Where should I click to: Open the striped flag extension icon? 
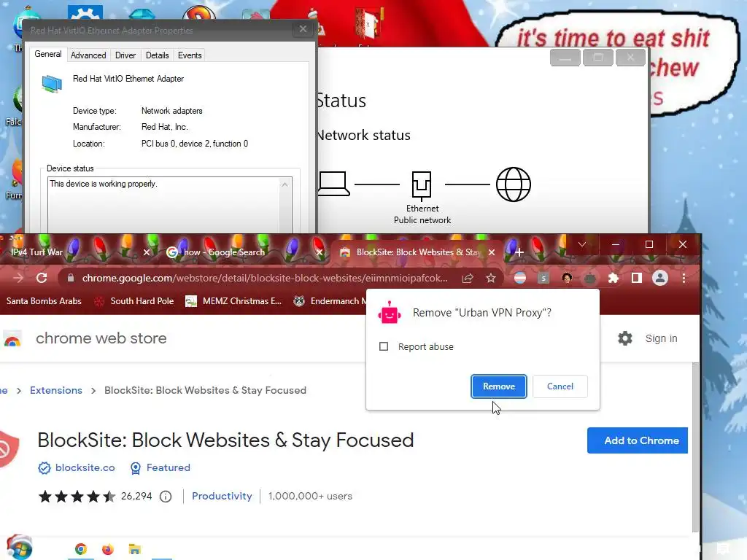click(519, 278)
